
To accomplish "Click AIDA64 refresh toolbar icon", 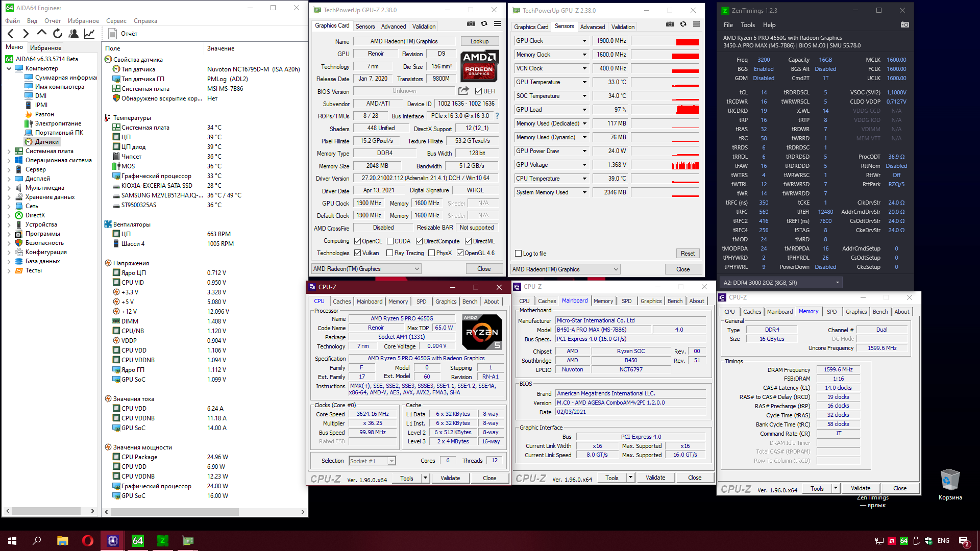I will pyautogui.click(x=58, y=34).
